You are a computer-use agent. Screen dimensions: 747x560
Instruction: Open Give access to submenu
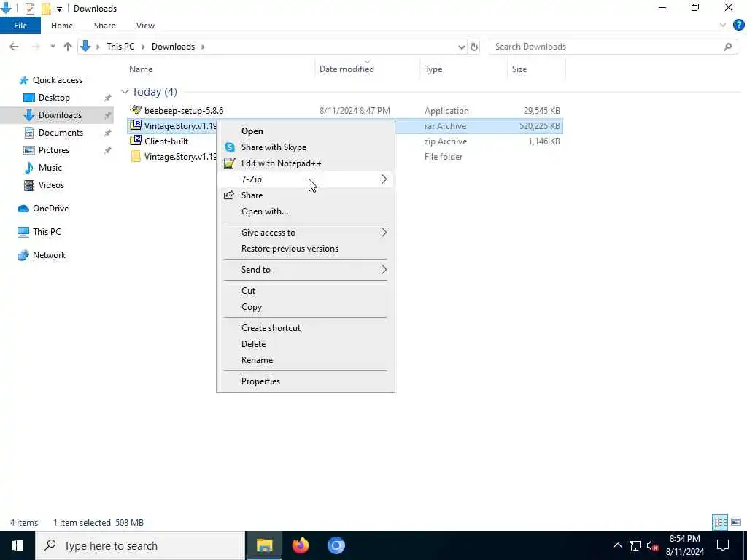coord(306,233)
